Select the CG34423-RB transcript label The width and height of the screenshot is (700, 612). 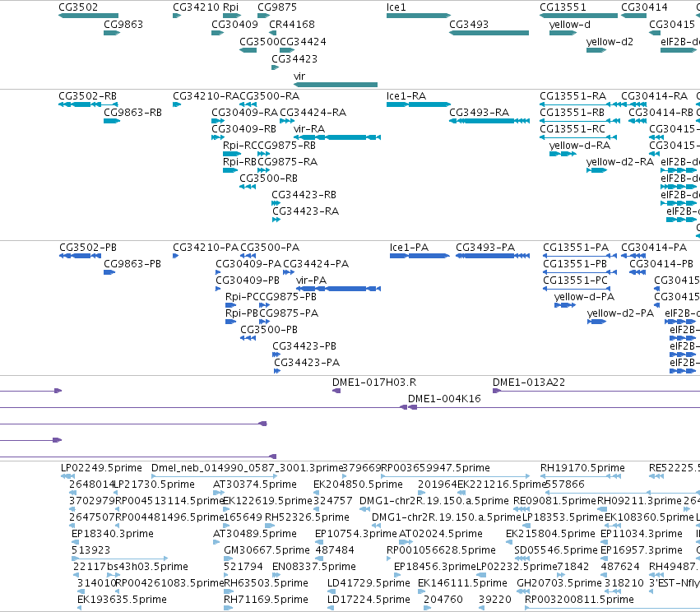tap(304, 195)
